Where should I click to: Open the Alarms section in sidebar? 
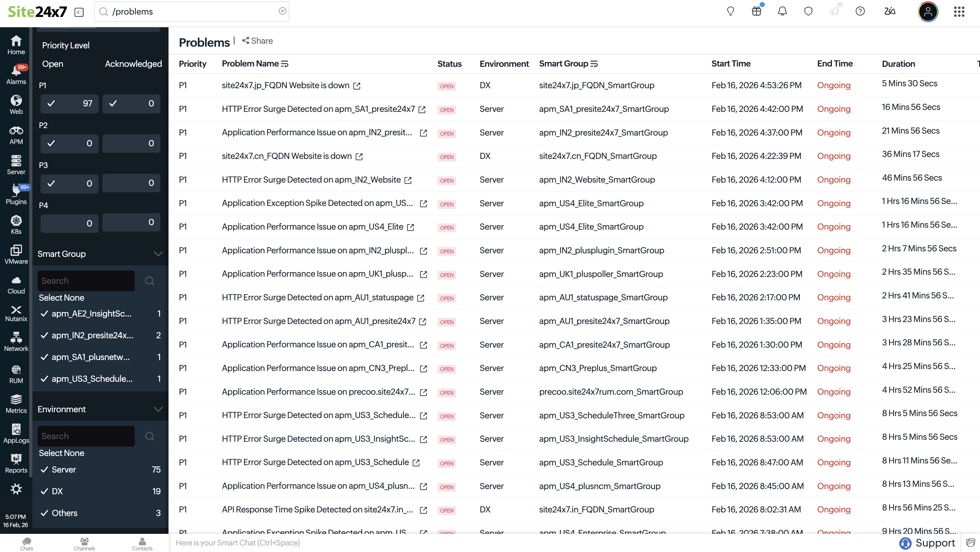click(16, 75)
